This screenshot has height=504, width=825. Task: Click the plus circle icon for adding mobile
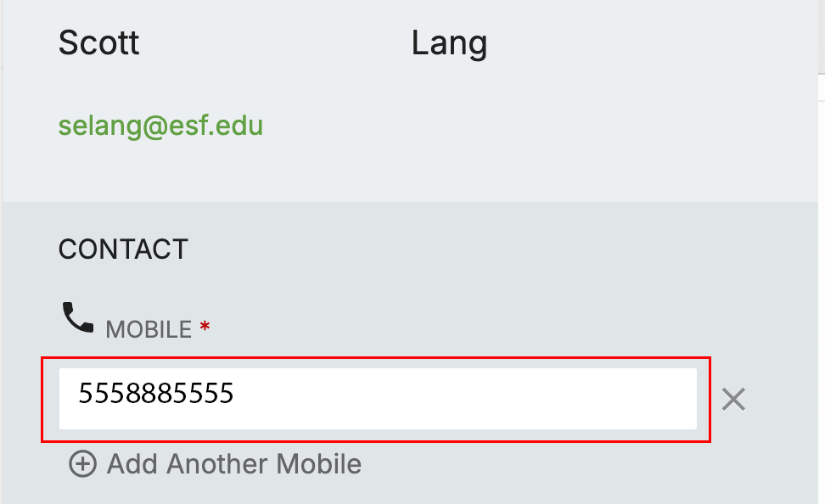pyautogui.click(x=82, y=464)
